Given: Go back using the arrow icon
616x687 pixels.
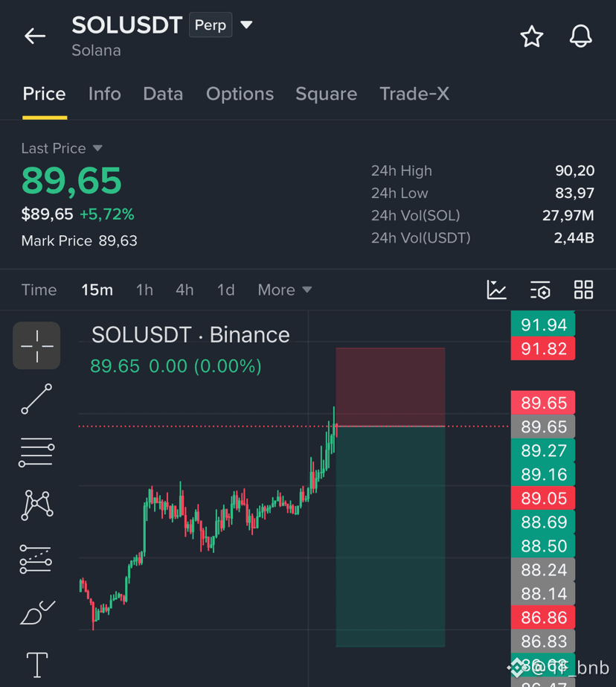Looking at the screenshot, I should click(x=35, y=36).
